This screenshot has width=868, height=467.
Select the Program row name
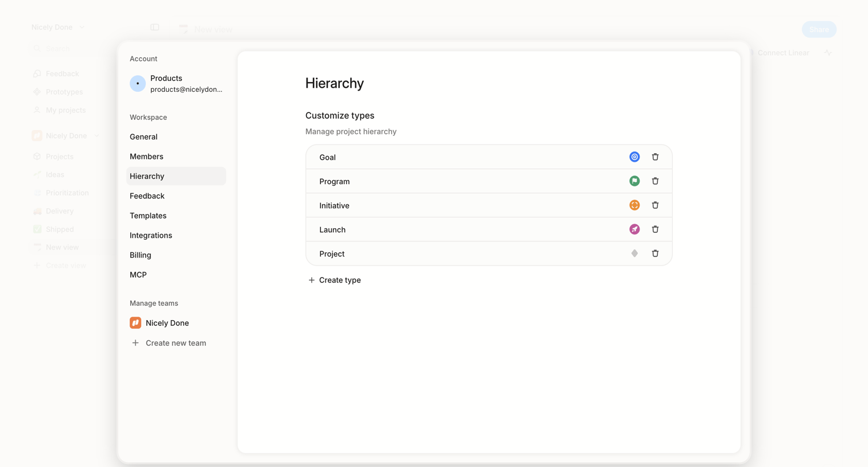coord(334,181)
